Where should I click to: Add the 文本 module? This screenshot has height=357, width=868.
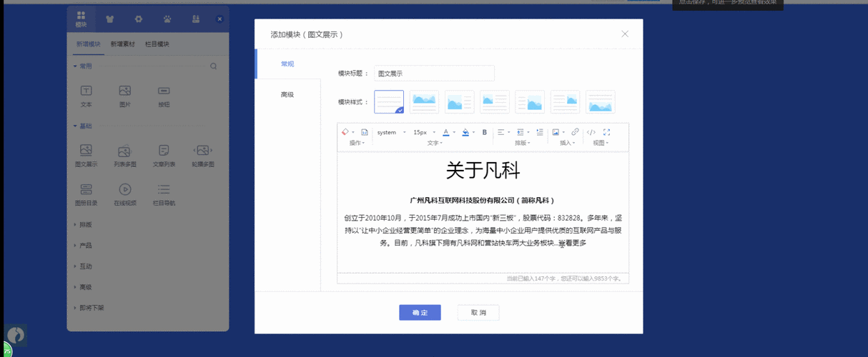coord(86,96)
